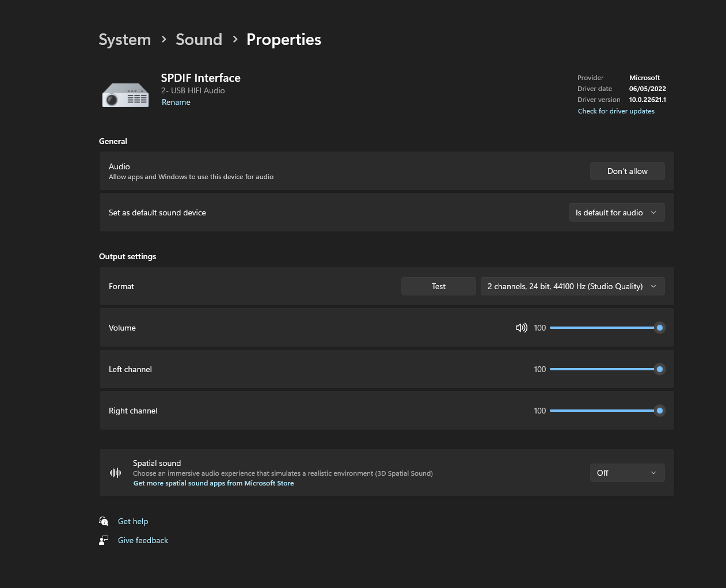
Task: Click the General section heading
Action: [x=113, y=141]
